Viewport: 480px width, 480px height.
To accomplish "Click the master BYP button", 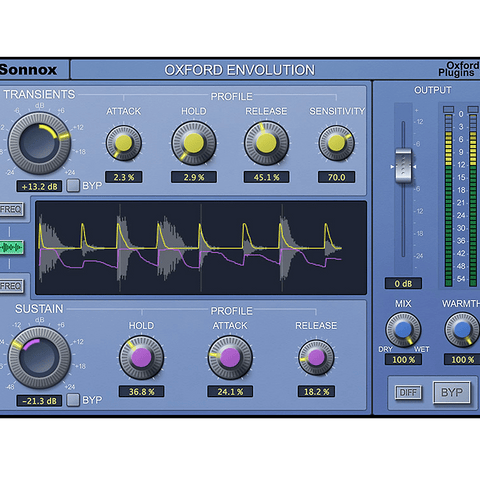I will coord(452,392).
